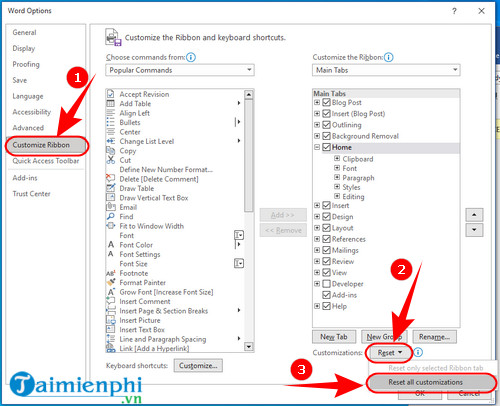Click the Format Painter brush icon
500x406 pixels.
pyautogui.click(x=110, y=282)
